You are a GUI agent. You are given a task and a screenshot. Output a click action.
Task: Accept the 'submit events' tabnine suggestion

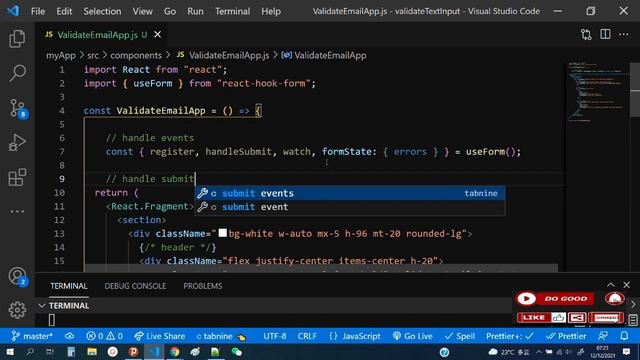tap(350, 193)
